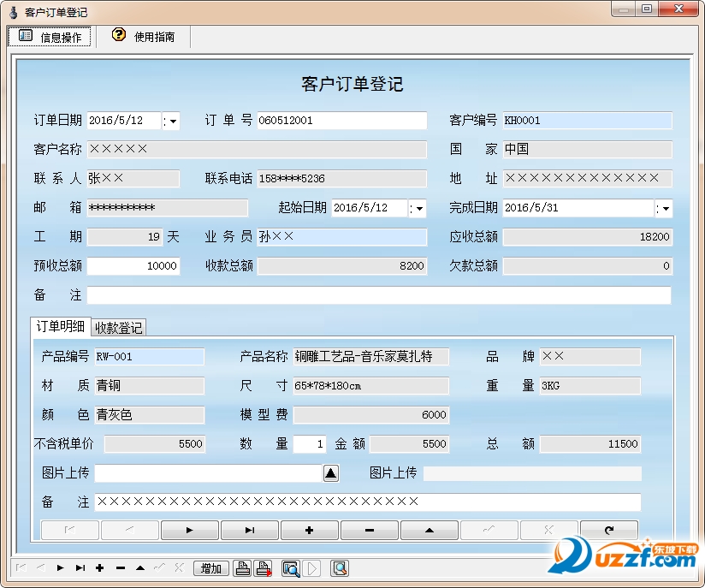Click up-triangle edit button in detail navigator
705x588 pixels.
point(429,530)
